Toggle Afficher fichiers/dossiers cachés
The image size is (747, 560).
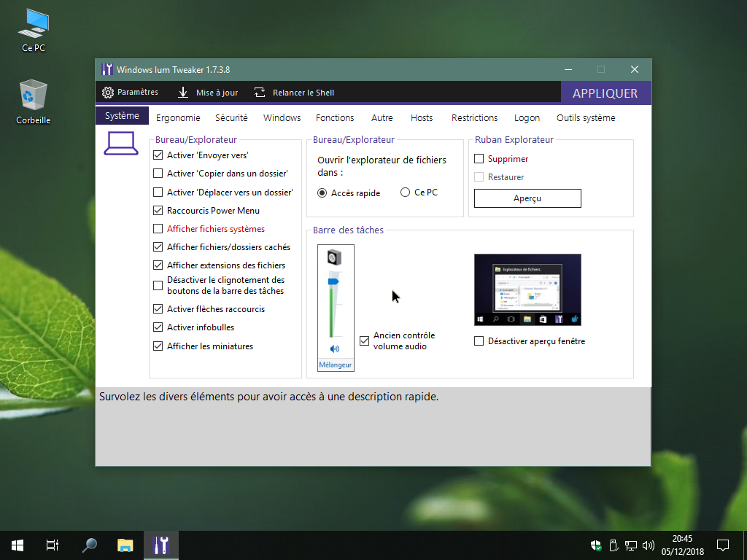(x=158, y=247)
